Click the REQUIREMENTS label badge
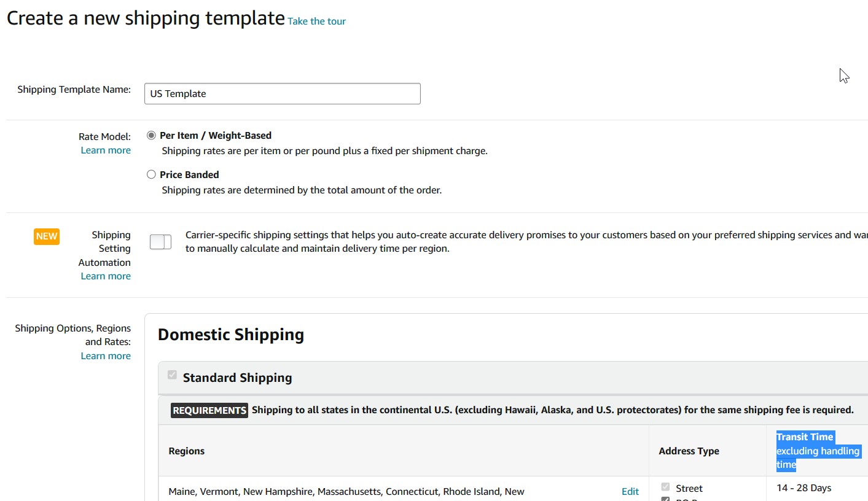This screenshot has height=501, width=868. click(x=209, y=410)
